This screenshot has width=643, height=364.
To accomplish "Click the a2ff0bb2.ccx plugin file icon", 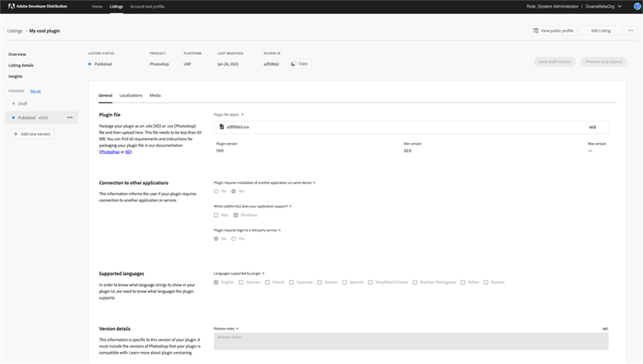I will (x=221, y=127).
